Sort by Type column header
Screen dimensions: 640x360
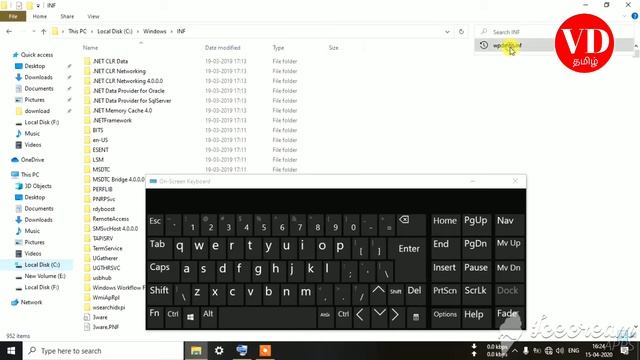(278, 48)
